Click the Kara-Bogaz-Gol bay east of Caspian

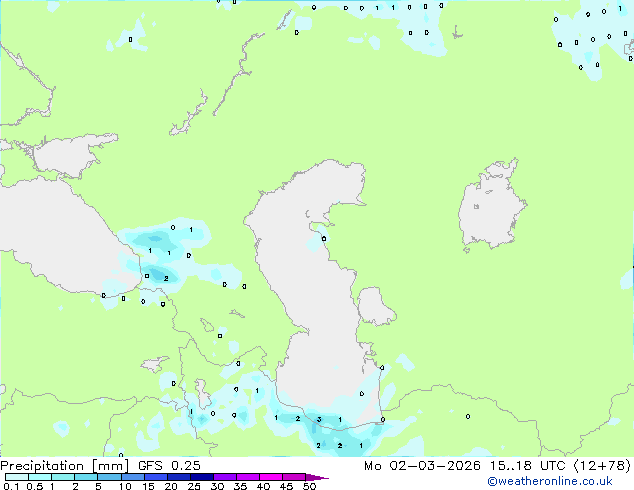point(375,306)
